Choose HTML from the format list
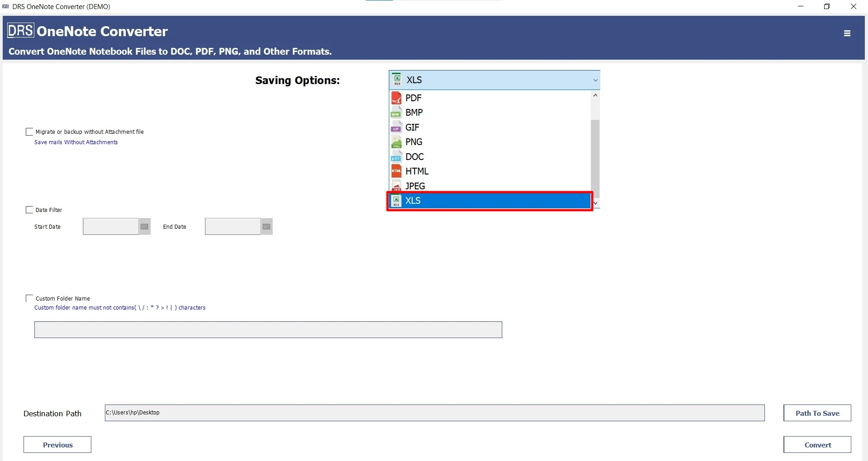The height and width of the screenshot is (461, 868). coord(490,171)
